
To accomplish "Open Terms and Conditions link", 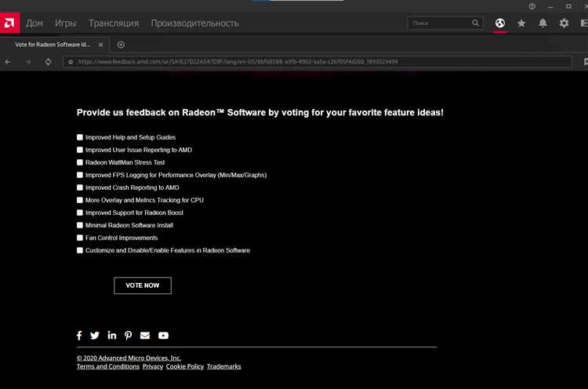I will 108,366.
